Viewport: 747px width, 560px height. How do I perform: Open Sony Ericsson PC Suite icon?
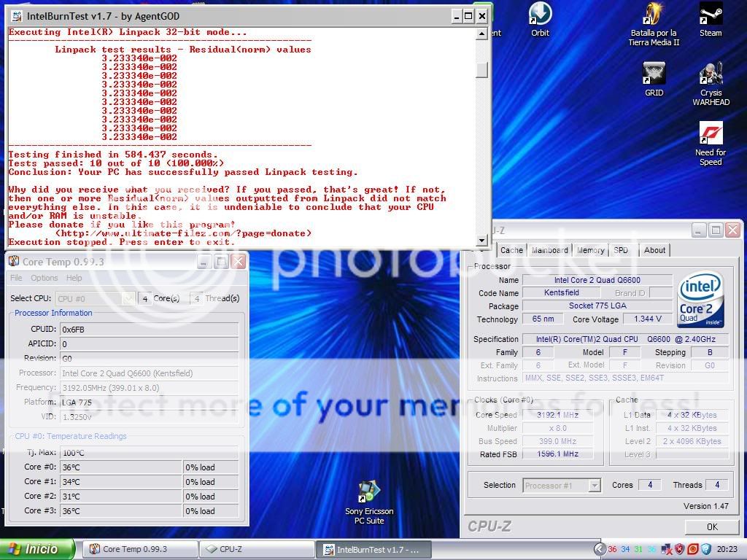[369, 502]
